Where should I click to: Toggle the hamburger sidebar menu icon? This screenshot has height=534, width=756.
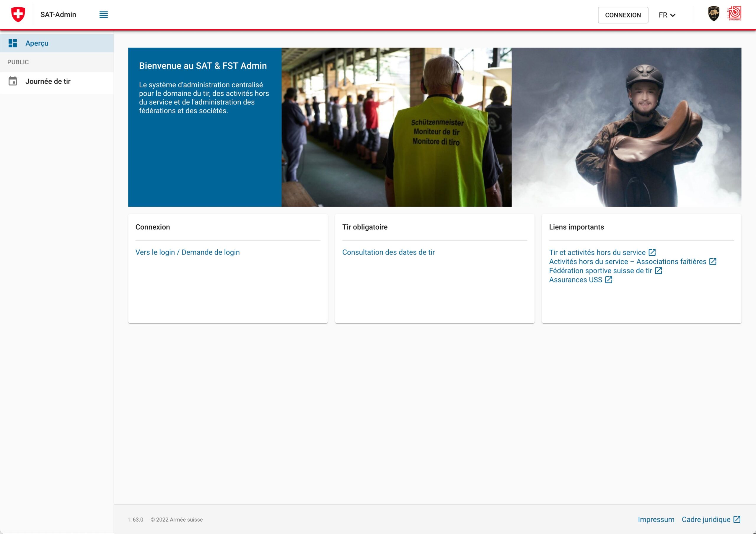pos(103,14)
